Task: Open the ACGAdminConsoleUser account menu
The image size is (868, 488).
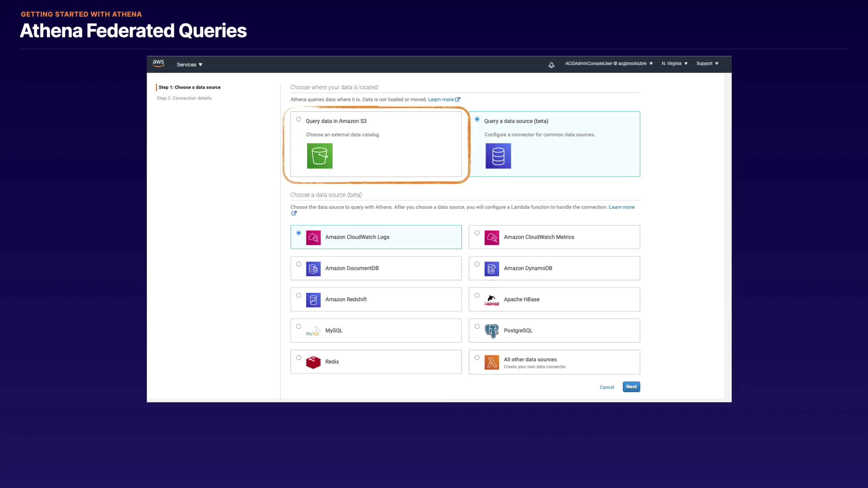Action: (x=609, y=64)
